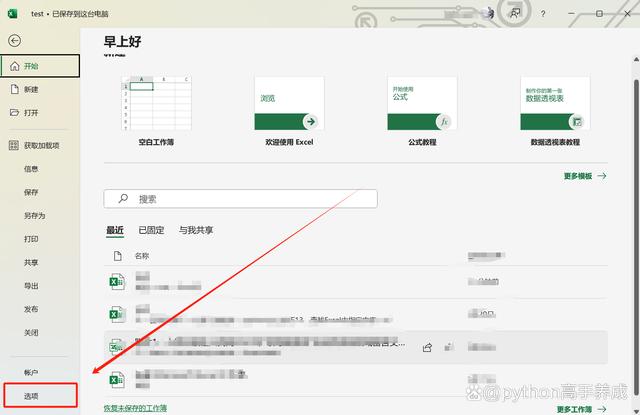The height and width of the screenshot is (415, 640).
Task: Open the 新建 (New) page
Action: [x=31, y=89]
